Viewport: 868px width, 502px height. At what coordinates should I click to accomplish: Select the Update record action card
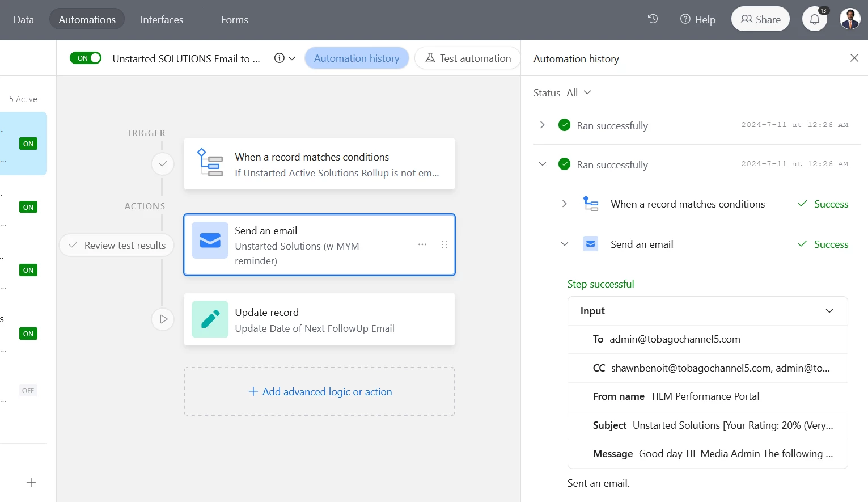pyautogui.click(x=320, y=319)
